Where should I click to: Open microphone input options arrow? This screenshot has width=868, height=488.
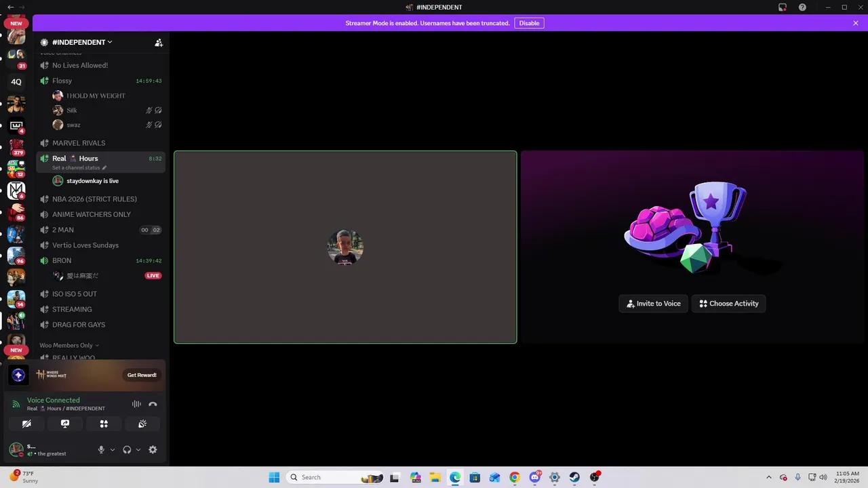(113, 449)
